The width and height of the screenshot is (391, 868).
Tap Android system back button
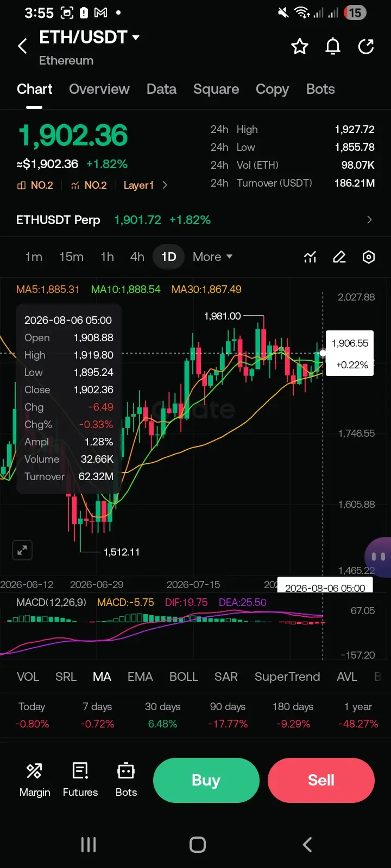[x=307, y=844]
